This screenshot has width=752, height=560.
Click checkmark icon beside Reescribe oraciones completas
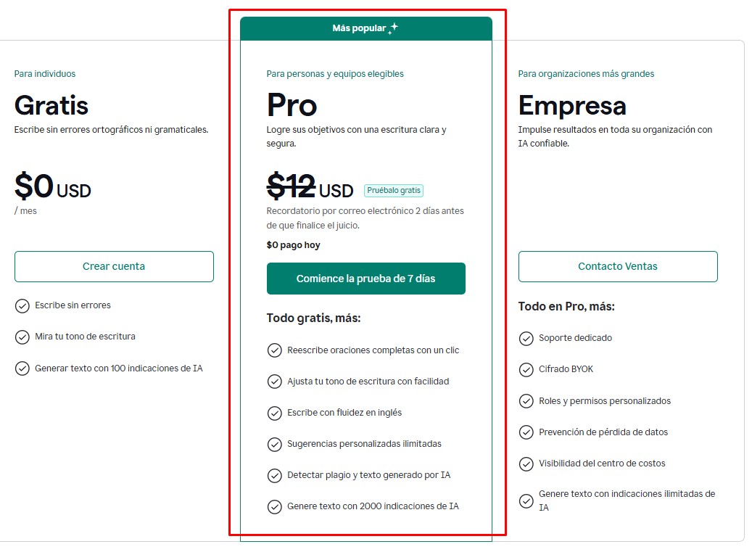coord(275,351)
